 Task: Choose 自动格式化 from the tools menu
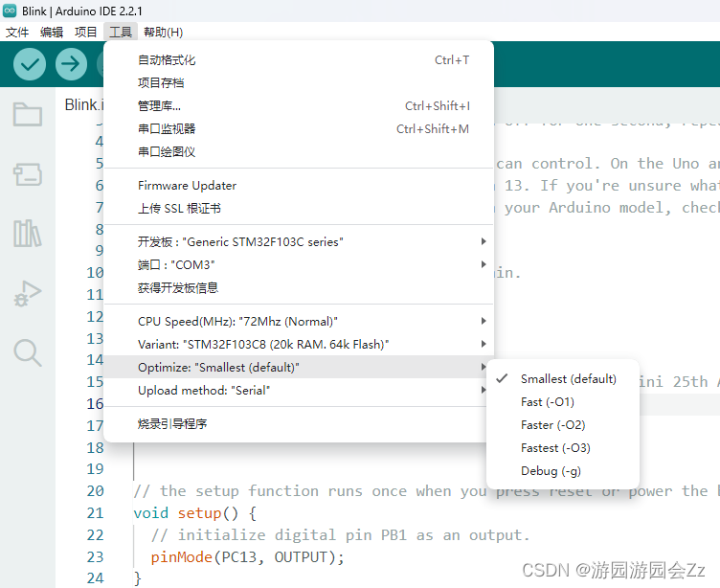299,60
